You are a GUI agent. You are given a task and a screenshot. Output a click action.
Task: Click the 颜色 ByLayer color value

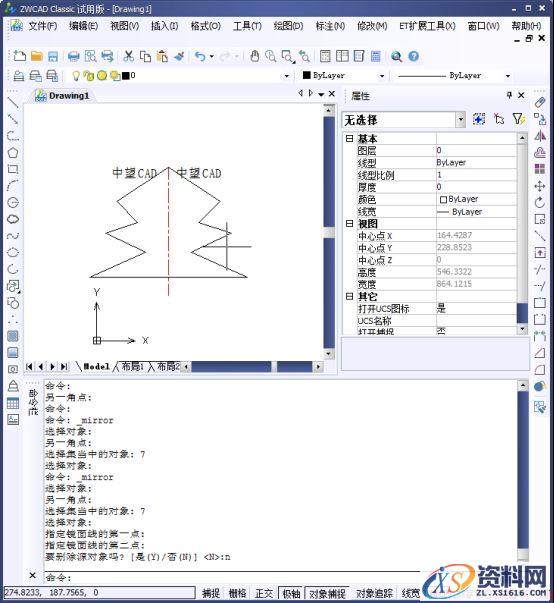476,199
